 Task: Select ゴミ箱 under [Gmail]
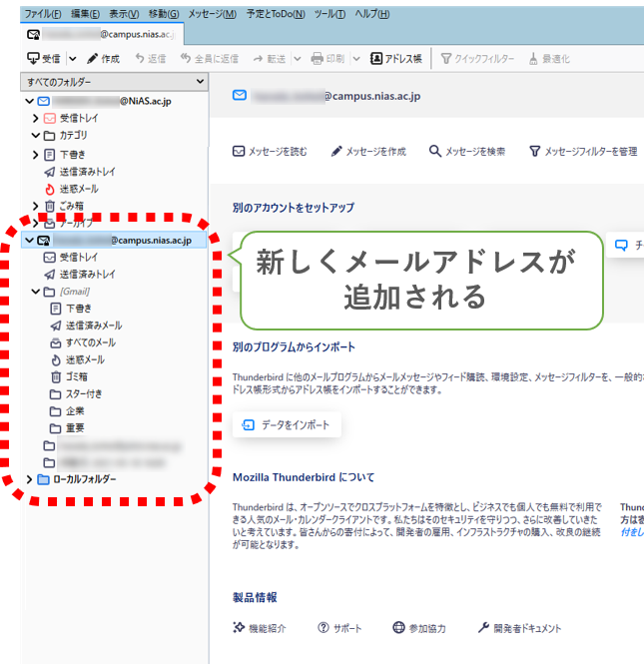pyautogui.click(x=77, y=376)
